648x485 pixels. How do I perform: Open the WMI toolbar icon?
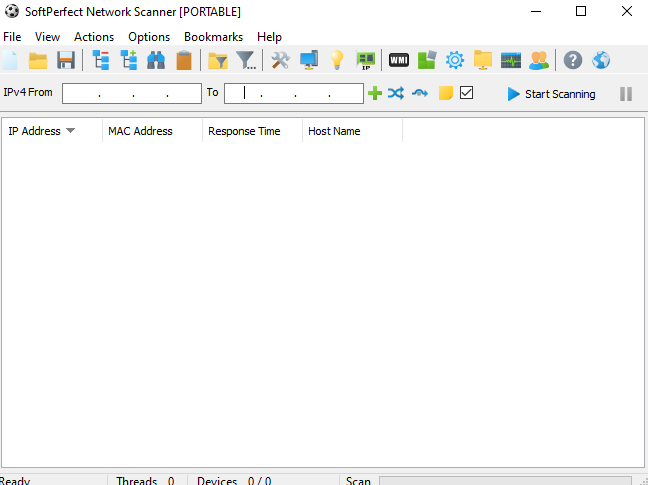click(398, 60)
